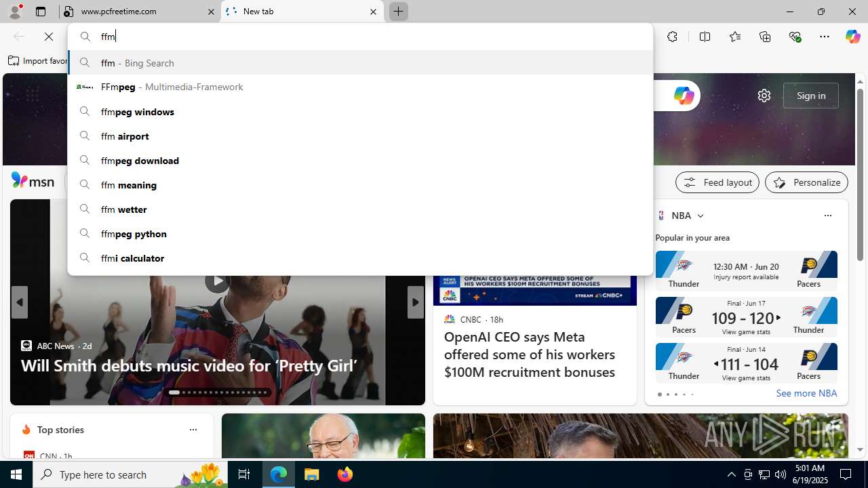Select ffm - Bing Search suggestion
The image size is (868, 488).
coord(360,62)
